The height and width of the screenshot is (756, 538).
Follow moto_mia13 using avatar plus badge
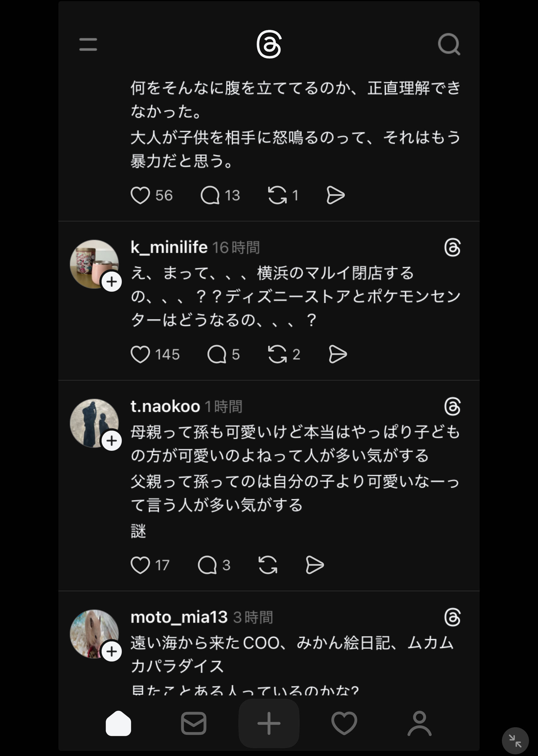coord(112,651)
